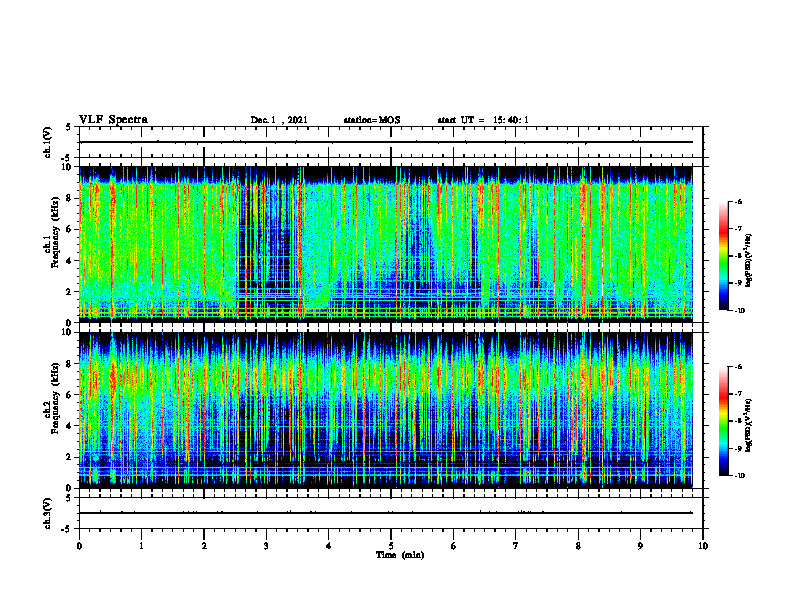792x612 pixels.
Task: Click the ch.2 spectrogram color scale bar
Action: [x=723, y=421]
